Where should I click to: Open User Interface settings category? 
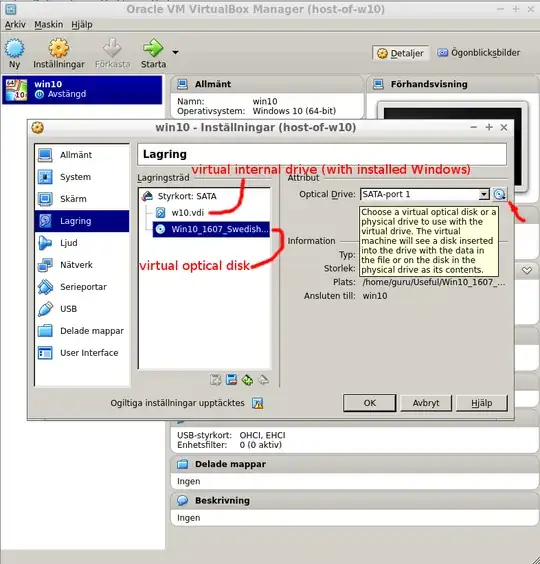[82, 352]
